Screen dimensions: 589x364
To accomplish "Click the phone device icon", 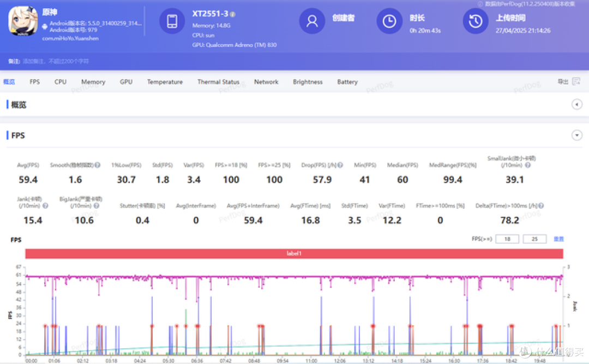I will 172,21.
